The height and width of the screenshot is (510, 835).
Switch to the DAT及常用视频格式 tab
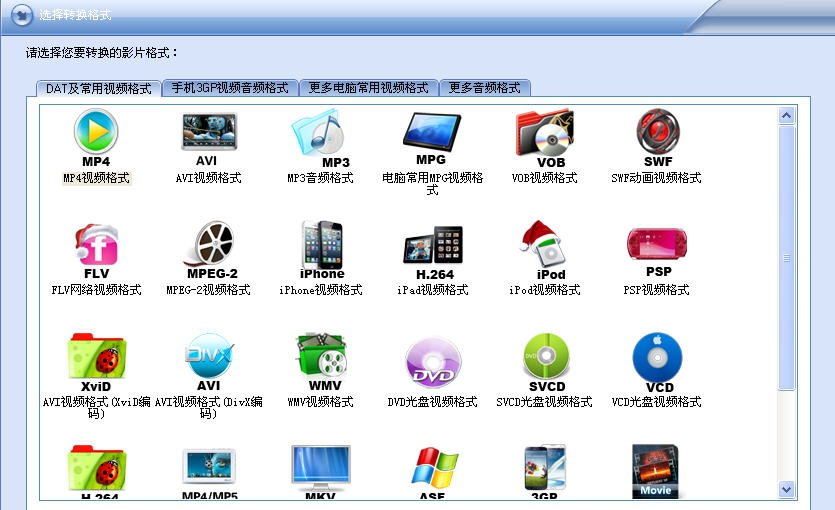[99, 88]
